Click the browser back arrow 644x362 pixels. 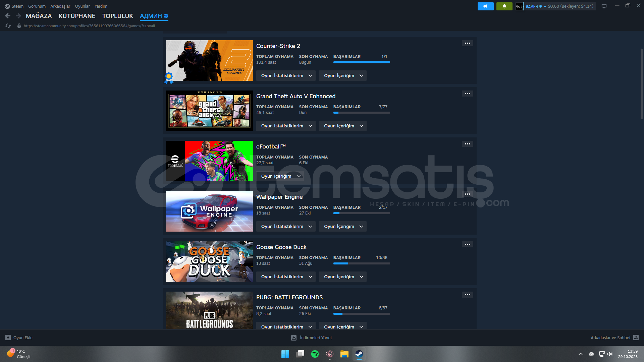pyautogui.click(x=8, y=16)
